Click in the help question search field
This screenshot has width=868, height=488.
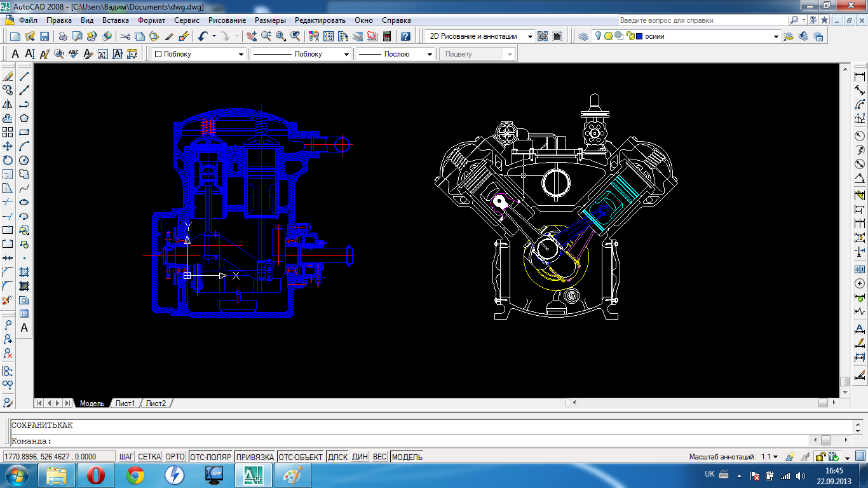(703, 20)
